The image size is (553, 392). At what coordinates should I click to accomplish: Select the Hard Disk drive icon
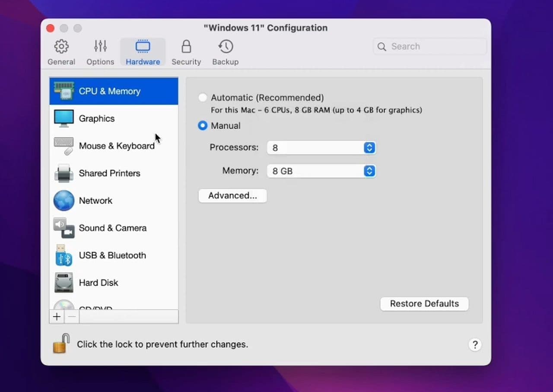64,283
